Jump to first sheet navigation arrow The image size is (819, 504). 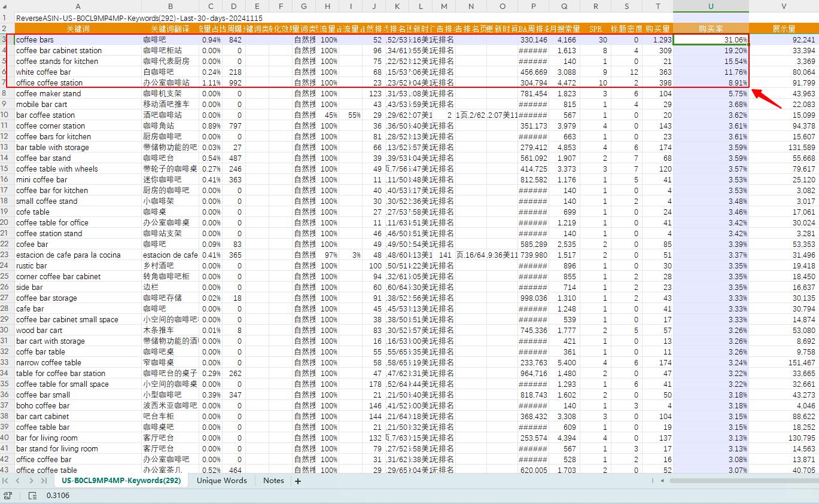coord(5,481)
